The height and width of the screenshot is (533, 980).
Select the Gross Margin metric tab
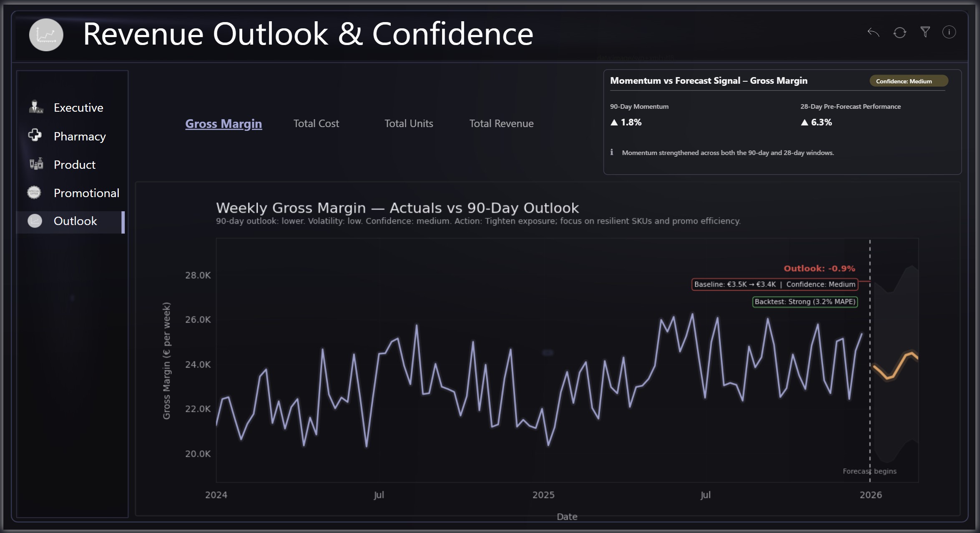[x=224, y=123]
